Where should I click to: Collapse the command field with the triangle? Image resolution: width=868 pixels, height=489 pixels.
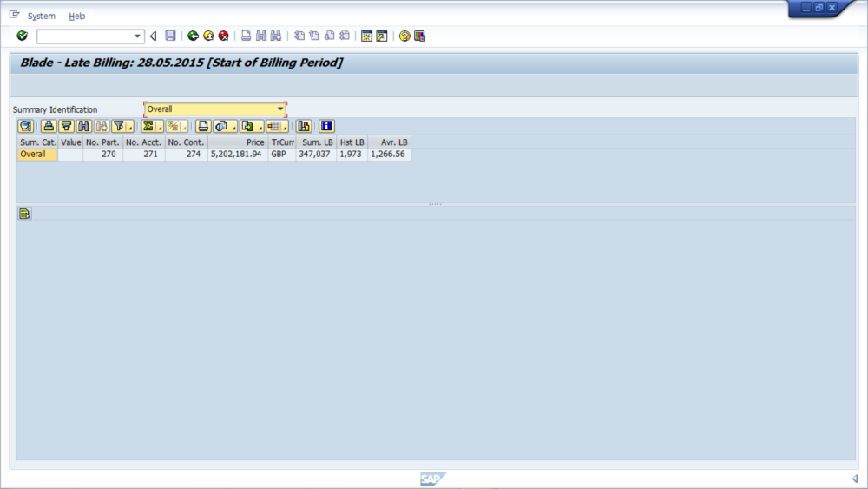(154, 36)
